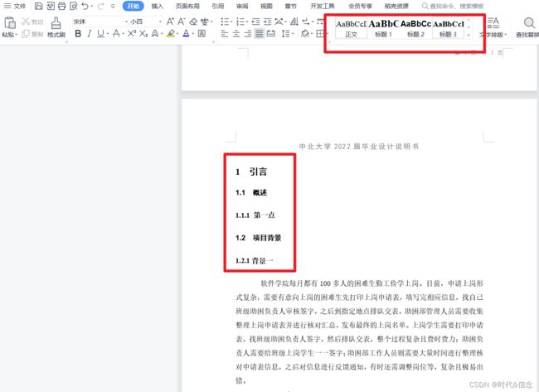Decrease font size with A- icon

point(182,22)
